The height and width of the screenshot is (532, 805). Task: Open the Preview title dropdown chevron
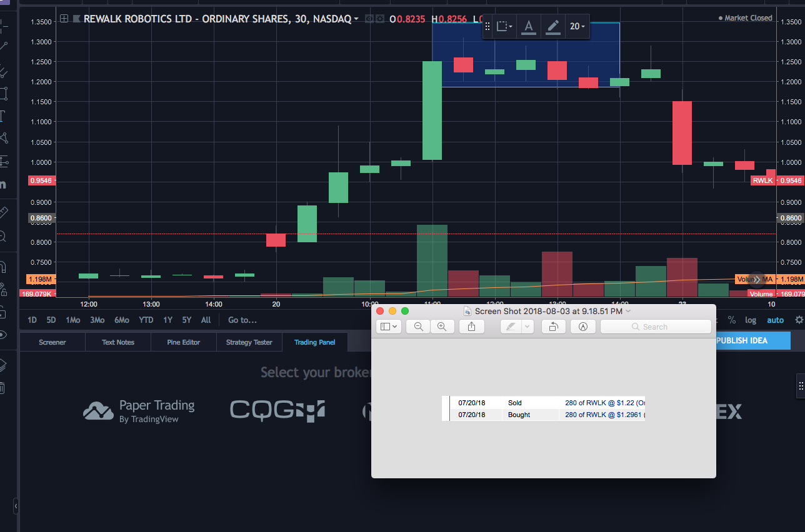628,311
